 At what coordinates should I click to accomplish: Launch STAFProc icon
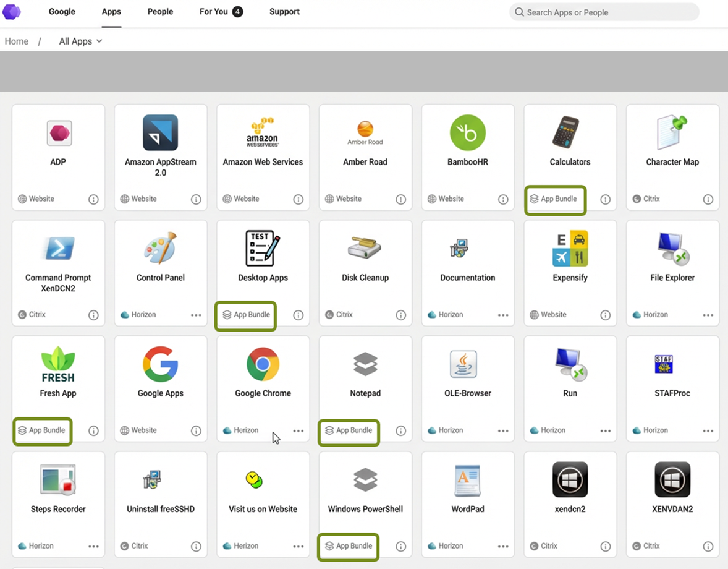(x=664, y=364)
